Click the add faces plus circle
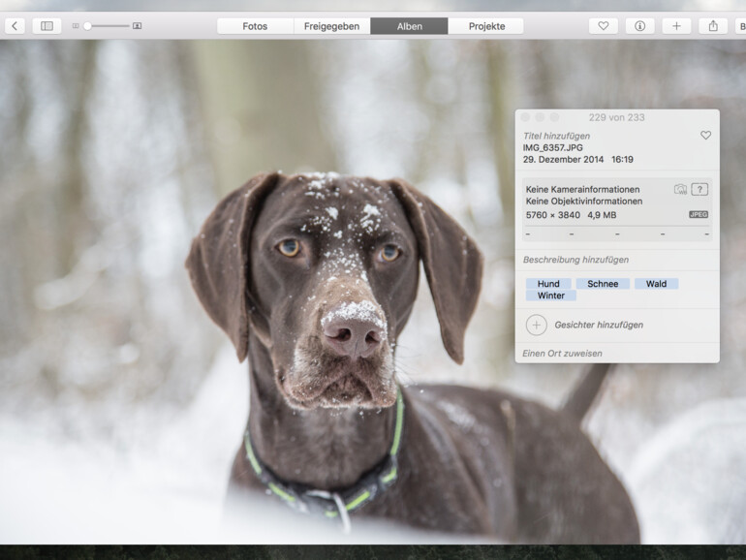 [537, 325]
